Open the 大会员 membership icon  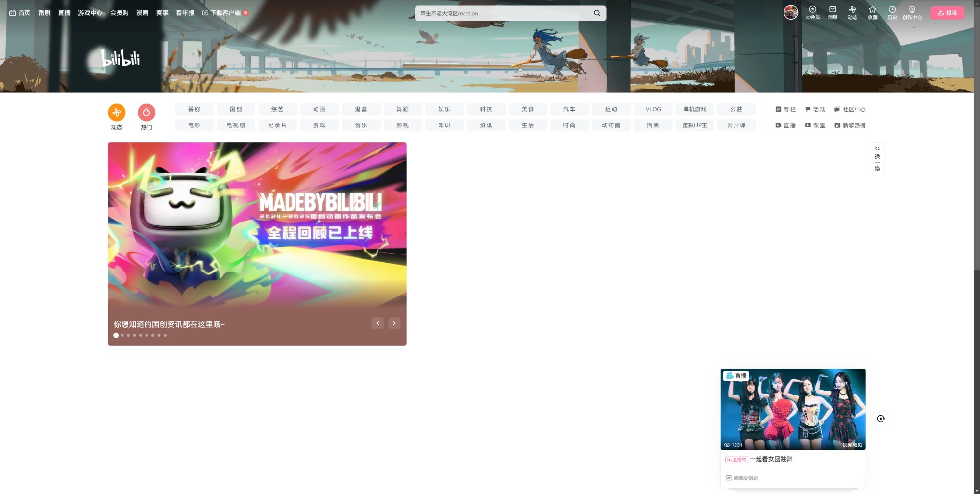(812, 13)
